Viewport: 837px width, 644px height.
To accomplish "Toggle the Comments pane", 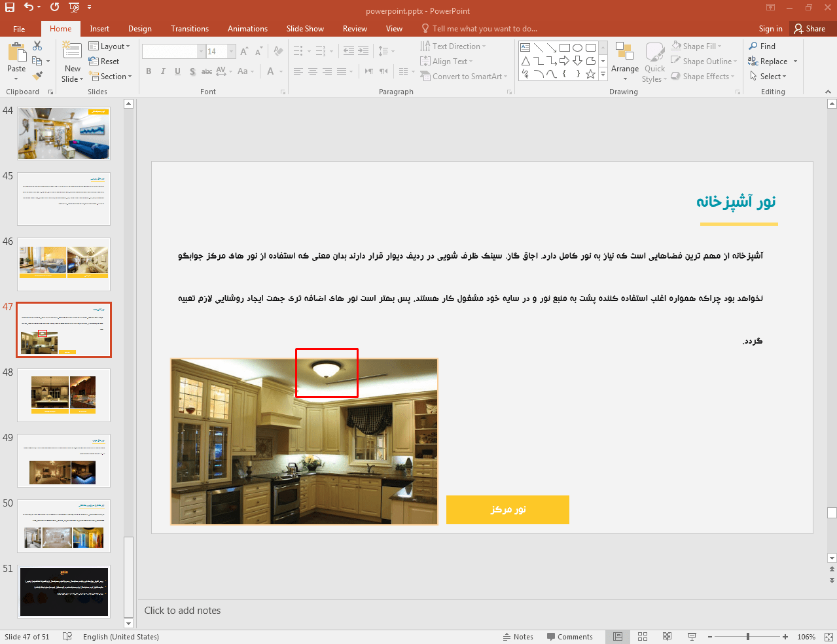I will click(x=569, y=637).
